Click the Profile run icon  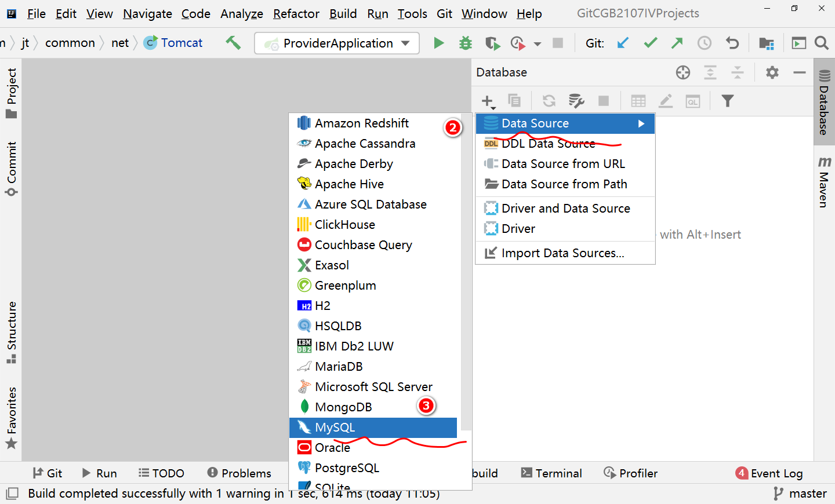517,43
